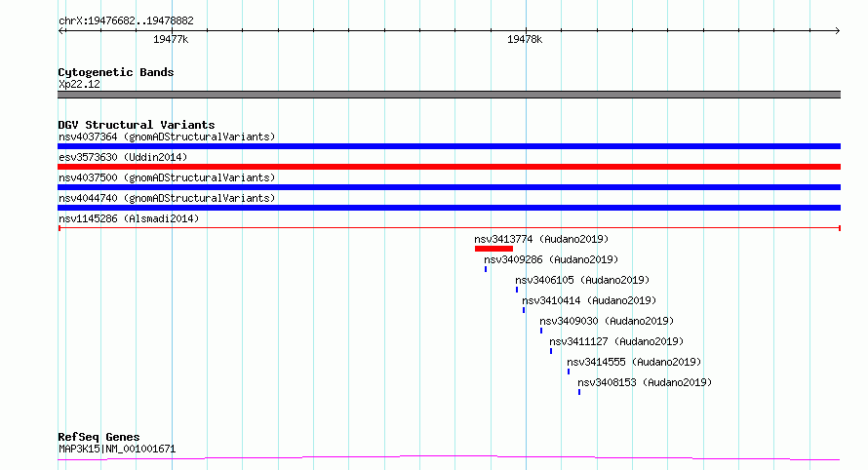This screenshot has width=868, height=470.
Task: Open variant nsv3413774 (Audano2019) label
Action: (x=541, y=239)
